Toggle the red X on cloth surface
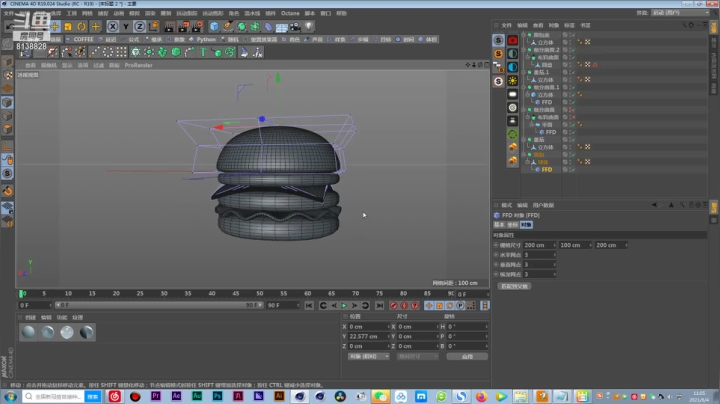Image resolution: width=720 pixels, height=404 pixels. click(x=573, y=117)
